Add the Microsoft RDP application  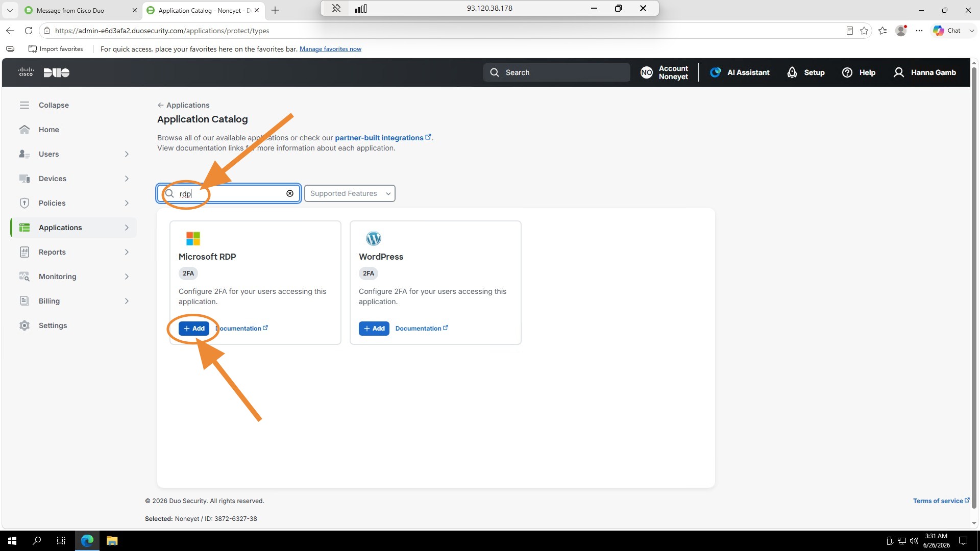[193, 329]
